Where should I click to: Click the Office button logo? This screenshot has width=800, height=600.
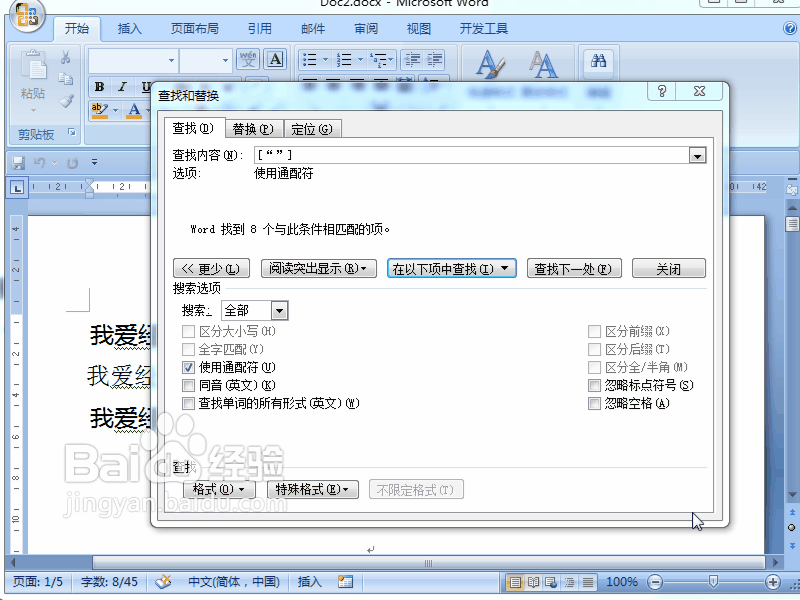pyautogui.click(x=27, y=15)
